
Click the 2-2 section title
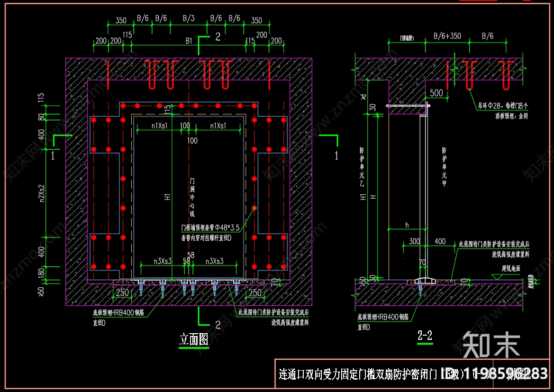pyautogui.click(x=425, y=335)
